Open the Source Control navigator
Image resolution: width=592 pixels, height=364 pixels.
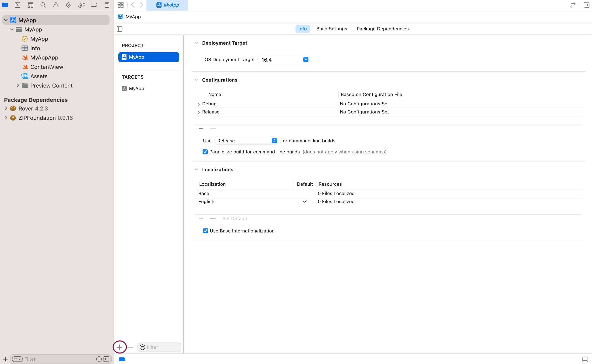pos(18,5)
